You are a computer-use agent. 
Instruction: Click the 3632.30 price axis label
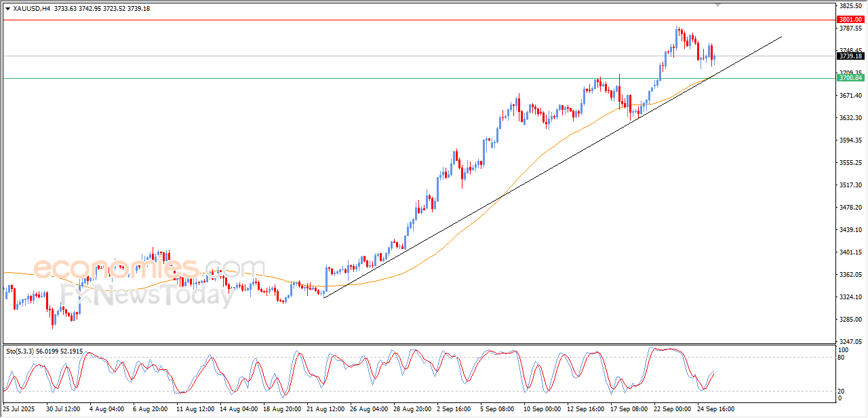point(850,118)
